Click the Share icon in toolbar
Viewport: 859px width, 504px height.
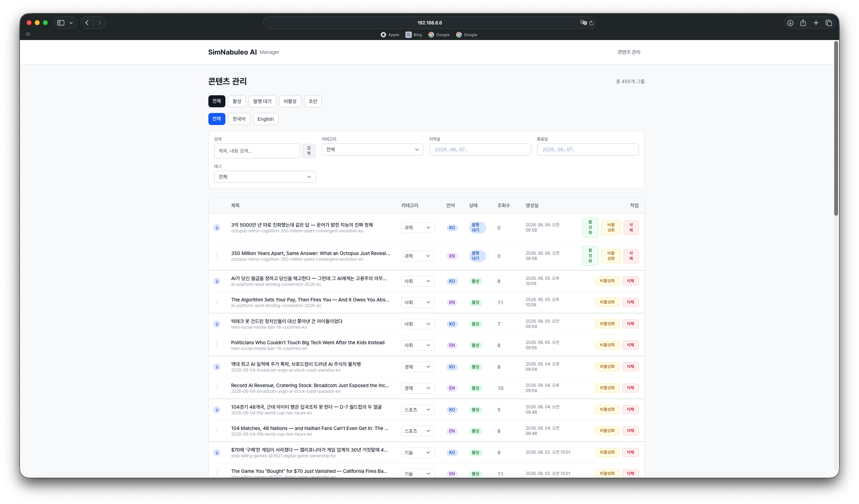coord(803,23)
